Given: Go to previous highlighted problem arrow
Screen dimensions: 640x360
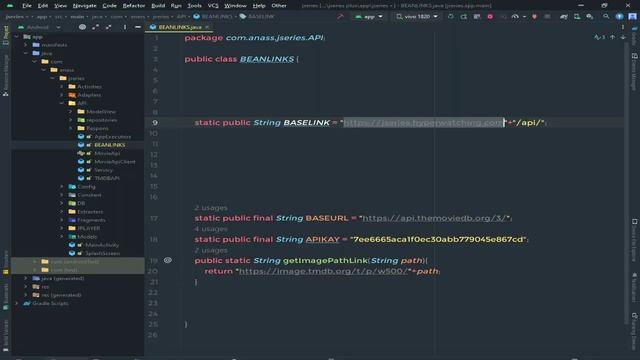Looking at the screenshot, I should [612, 38].
